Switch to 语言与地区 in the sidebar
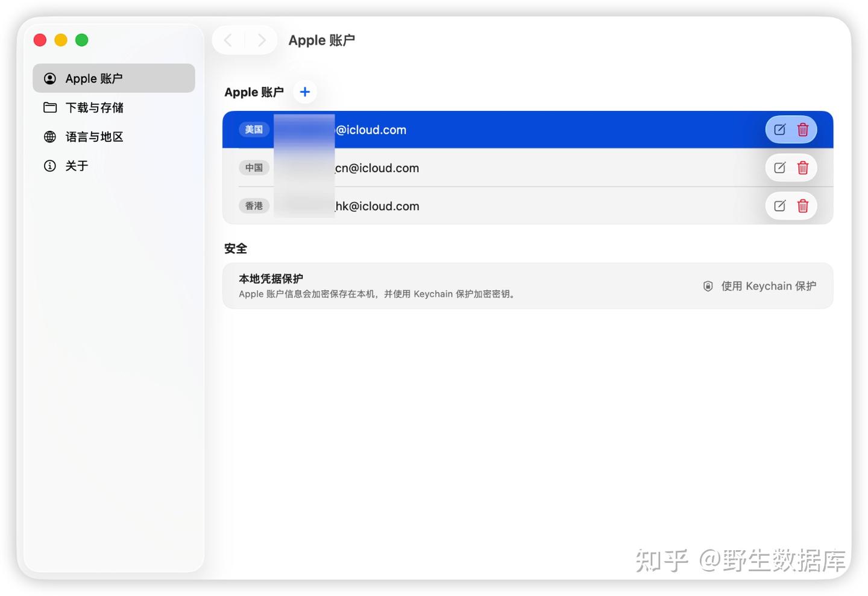868x596 pixels. tap(114, 137)
